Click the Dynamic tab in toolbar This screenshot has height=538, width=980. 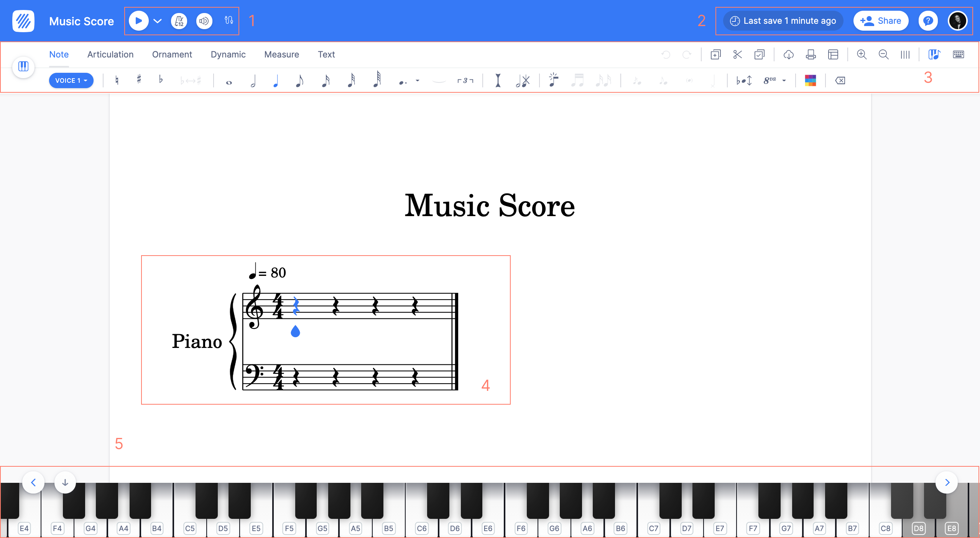tap(228, 54)
